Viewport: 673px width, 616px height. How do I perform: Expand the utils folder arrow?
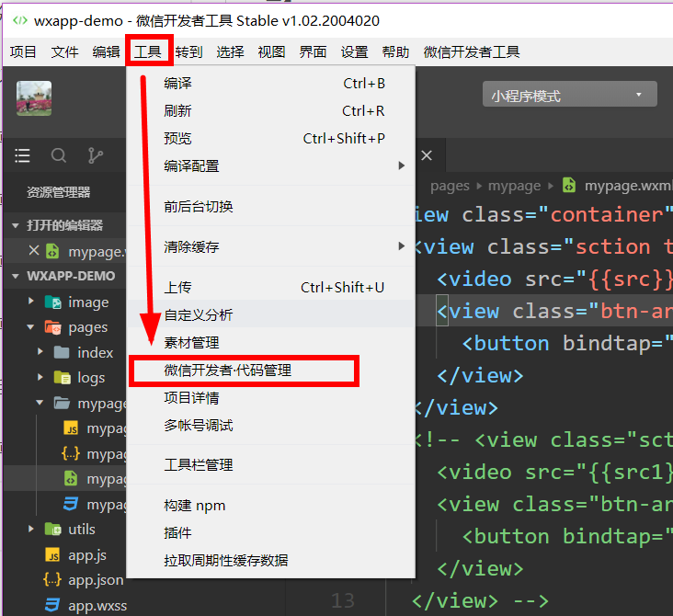point(31,529)
